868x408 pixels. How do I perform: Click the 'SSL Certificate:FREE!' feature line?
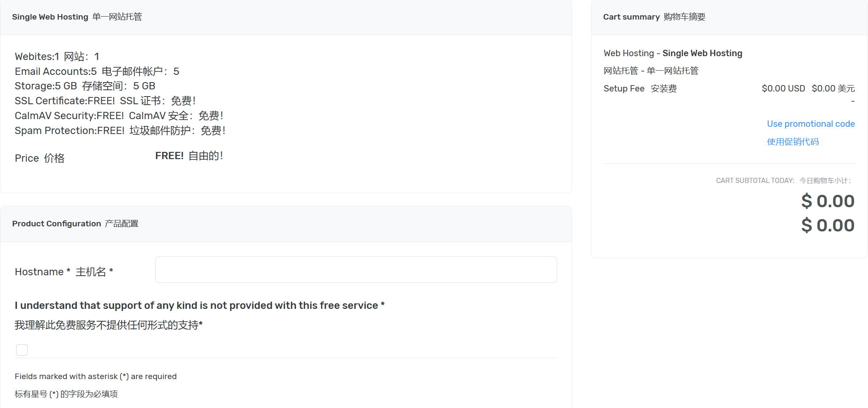(x=65, y=101)
